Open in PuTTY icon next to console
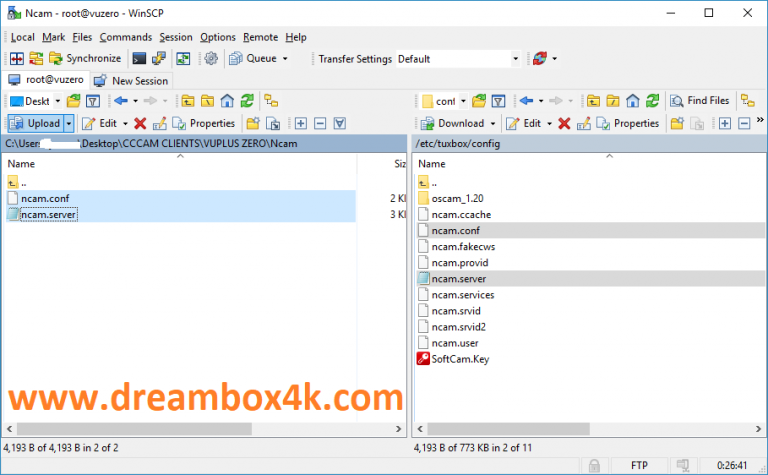 click(x=159, y=59)
